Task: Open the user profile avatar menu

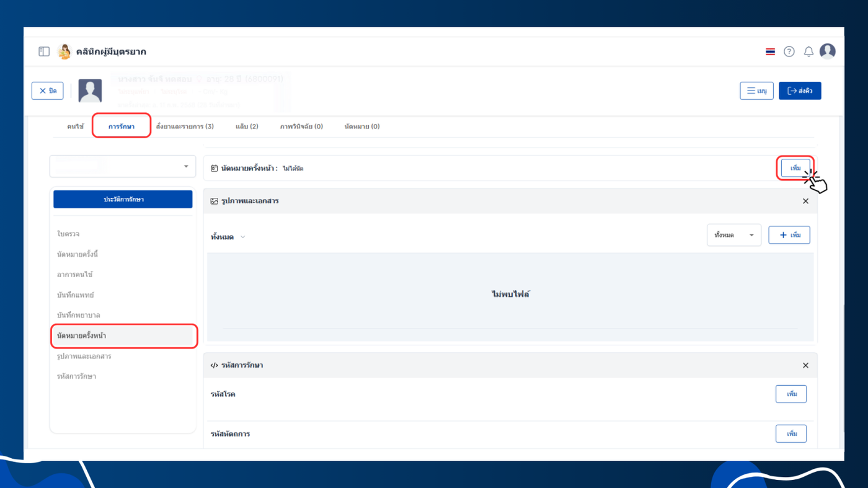Action: tap(828, 51)
